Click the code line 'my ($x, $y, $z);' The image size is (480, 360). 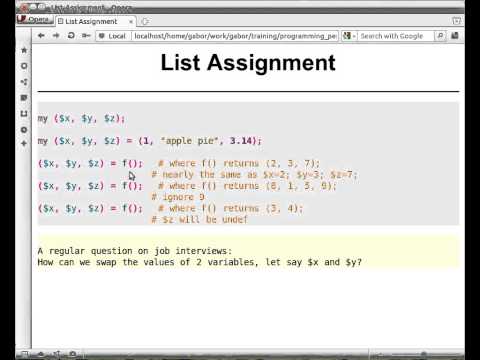coord(81,118)
